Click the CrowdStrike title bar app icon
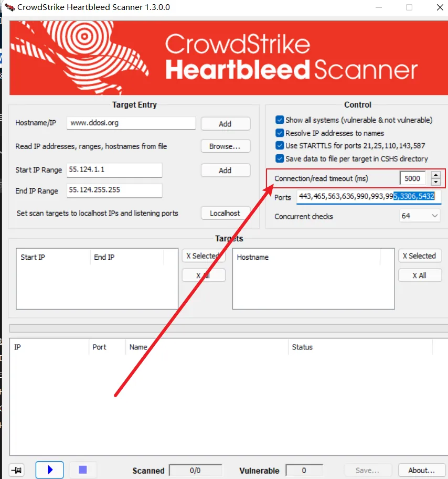The height and width of the screenshot is (479, 448). [x=9, y=7]
